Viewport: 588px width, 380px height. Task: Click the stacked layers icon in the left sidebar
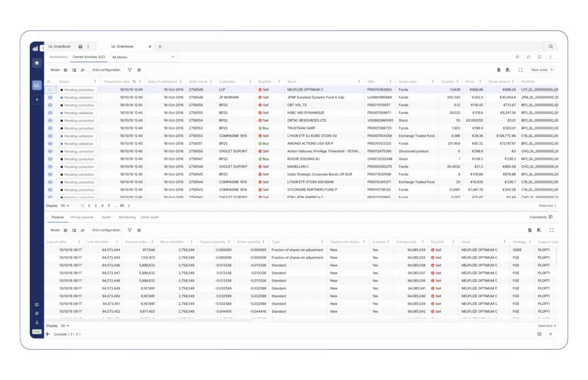pos(37,63)
